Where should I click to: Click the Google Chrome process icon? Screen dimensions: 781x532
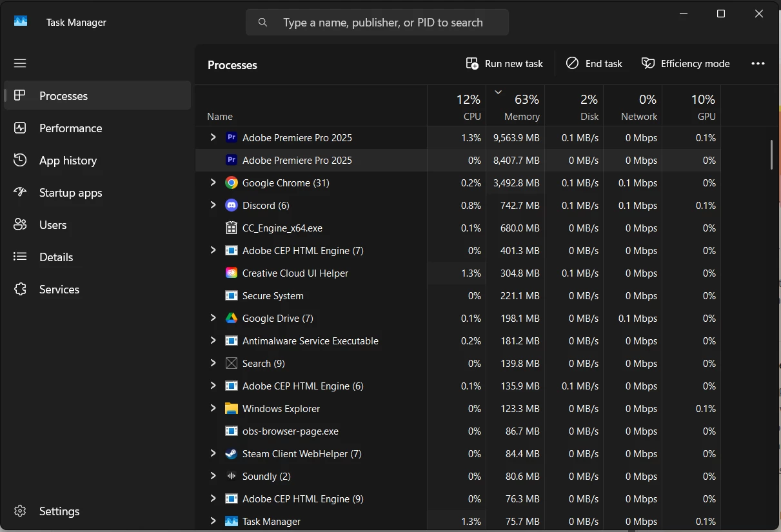pyautogui.click(x=232, y=182)
